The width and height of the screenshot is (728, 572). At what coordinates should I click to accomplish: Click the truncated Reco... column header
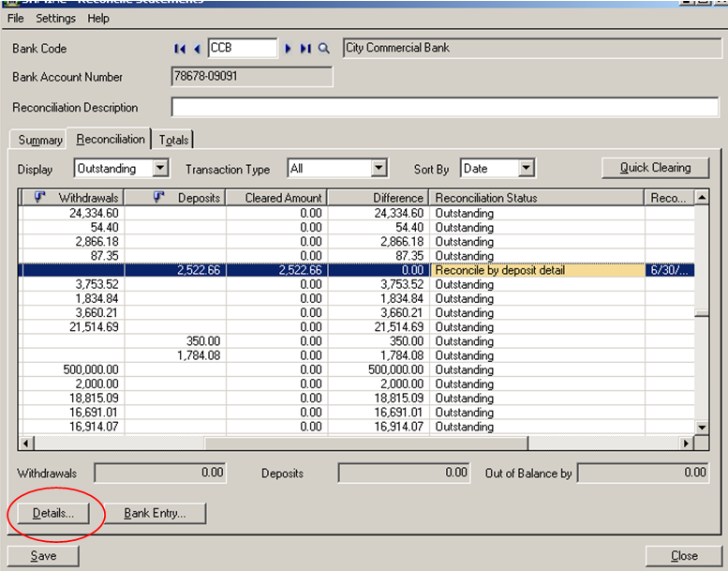(670, 198)
